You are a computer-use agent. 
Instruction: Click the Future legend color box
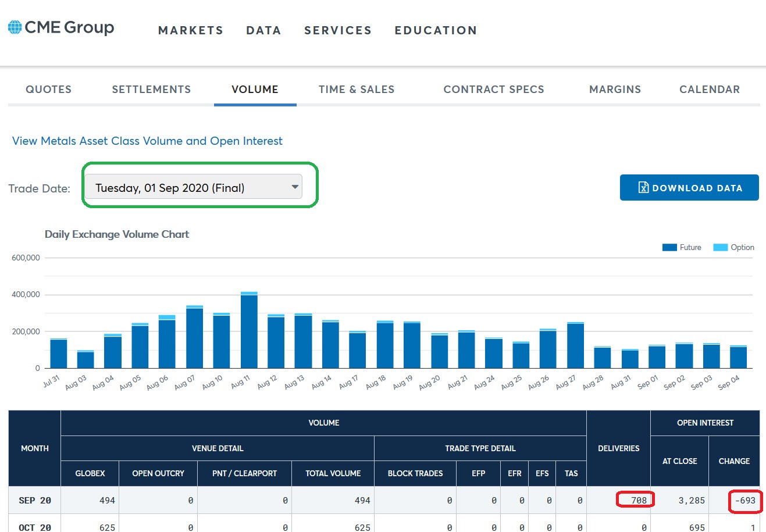[x=669, y=247]
